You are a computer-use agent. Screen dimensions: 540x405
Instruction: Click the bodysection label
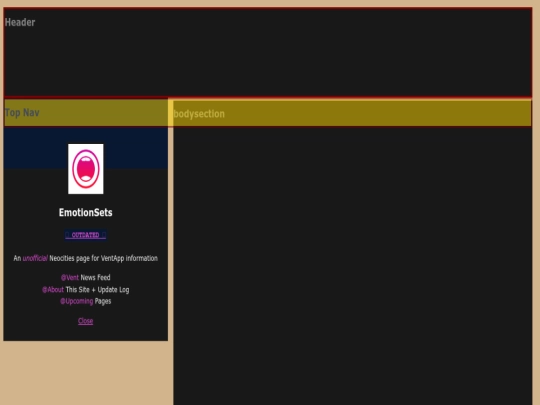click(199, 114)
